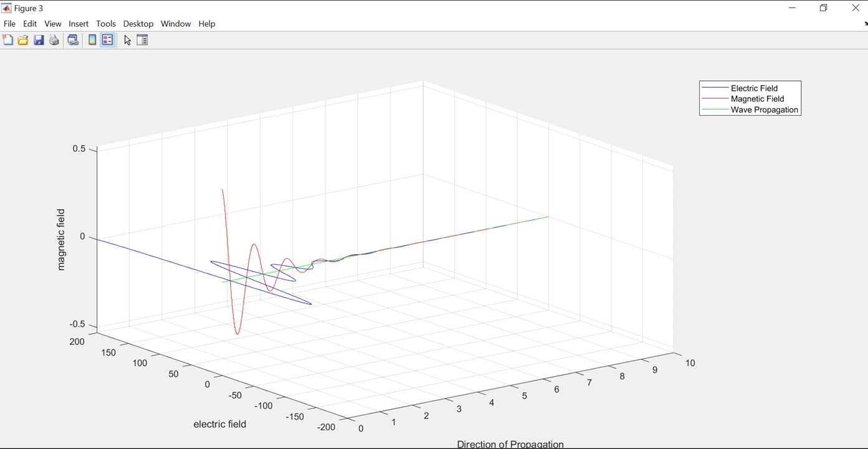Open the Window menu
Image resolution: width=868 pixels, height=449 pixels.
click(175, 24)
